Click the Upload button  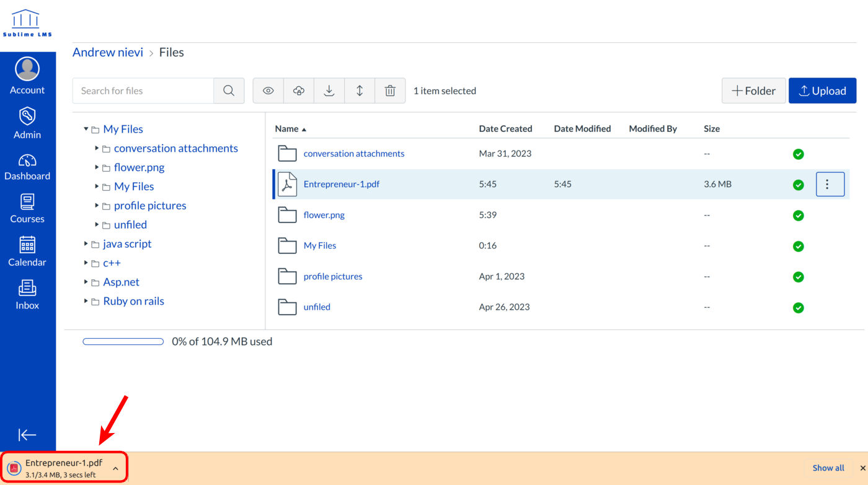[x=822, y=91]
